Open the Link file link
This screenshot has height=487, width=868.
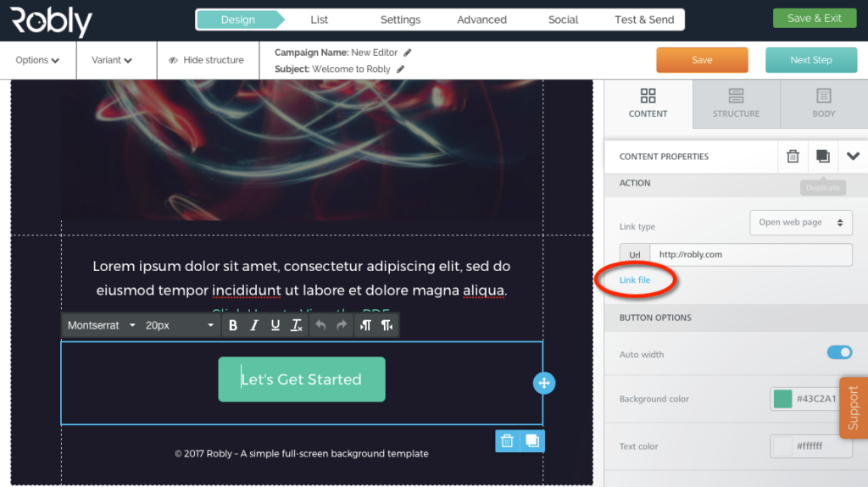coord(635,280)
